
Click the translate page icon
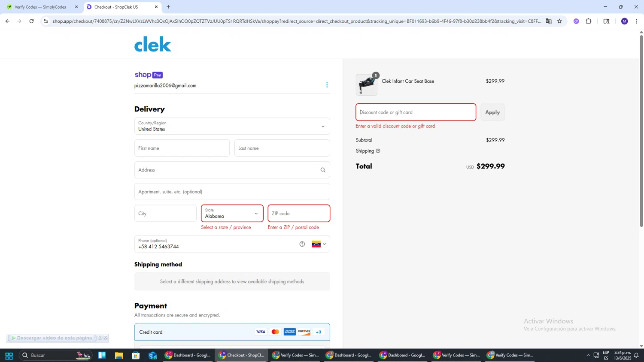pyautogui.click(x=549, y=21)
